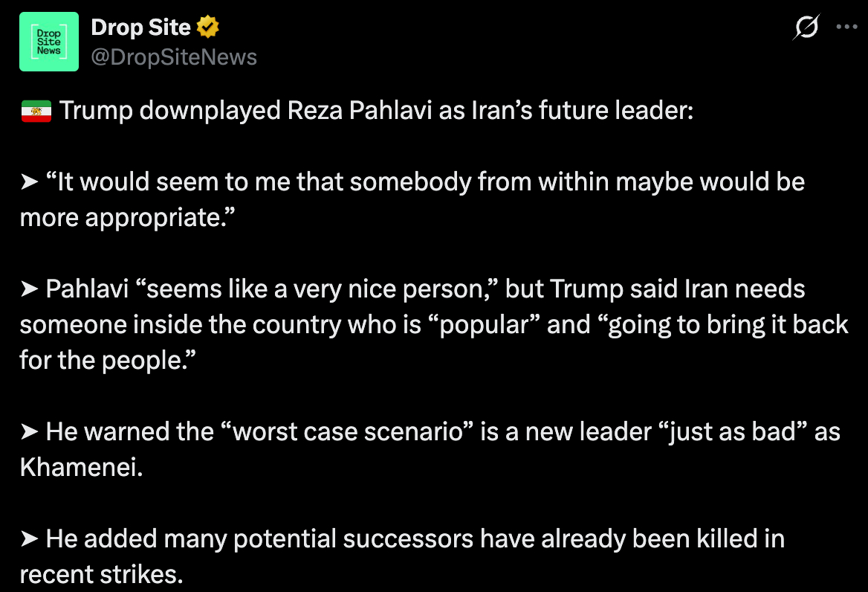Click the text "for the people."
Viewport: 868px width, 592px height.
(x=107, y=361)
